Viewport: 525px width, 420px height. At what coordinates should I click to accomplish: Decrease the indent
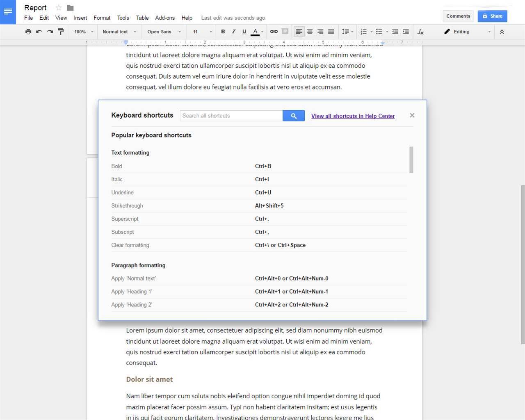pyautogui.click(x=395, y=32)
